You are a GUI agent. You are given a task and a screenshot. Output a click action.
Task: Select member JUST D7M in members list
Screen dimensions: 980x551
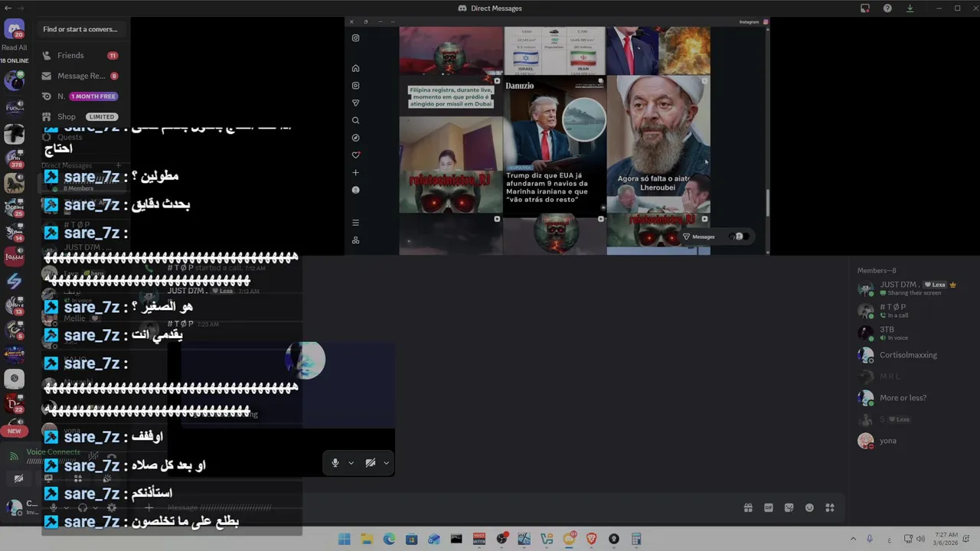pos(909,288)
